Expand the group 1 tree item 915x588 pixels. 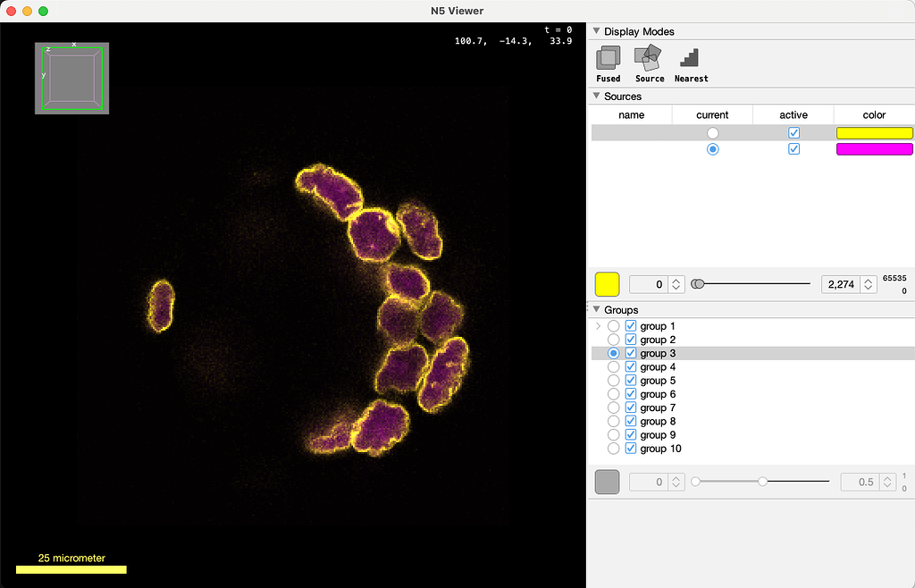coord(597,325)
